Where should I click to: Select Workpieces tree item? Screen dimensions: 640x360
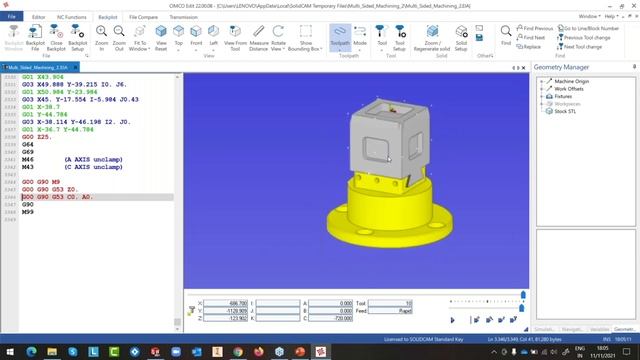tap(567, 104)
